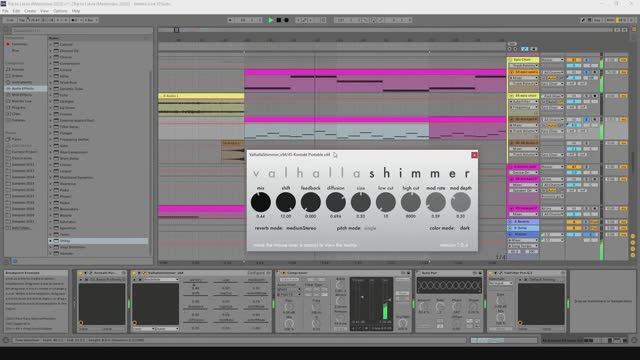Select the Master track header

(x=523, y=234)
